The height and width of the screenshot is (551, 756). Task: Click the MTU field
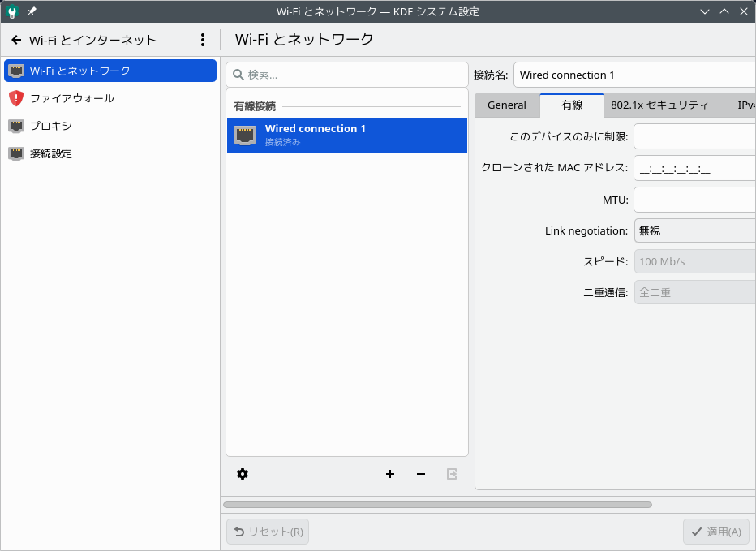tap(695, 200)
